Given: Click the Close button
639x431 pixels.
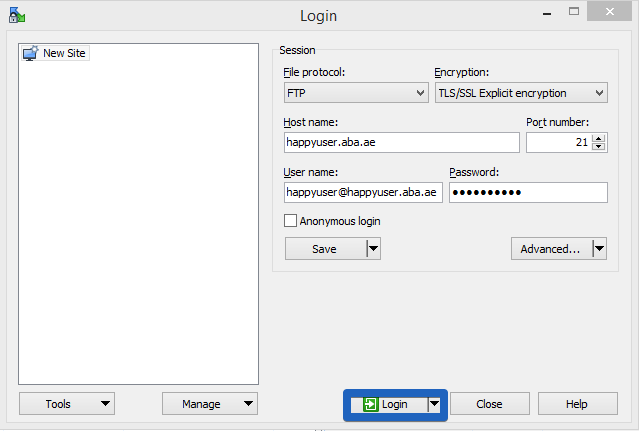Looking at the screenshot, I should click(489, 404).
